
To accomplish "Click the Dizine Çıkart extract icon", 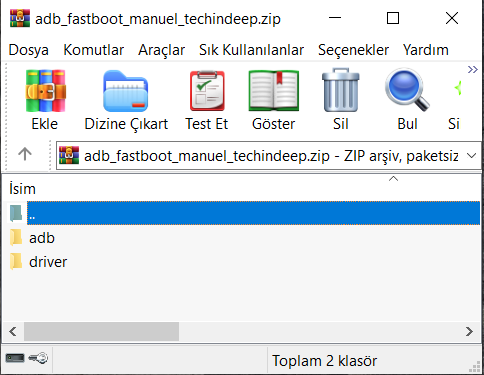I will 126,91.
